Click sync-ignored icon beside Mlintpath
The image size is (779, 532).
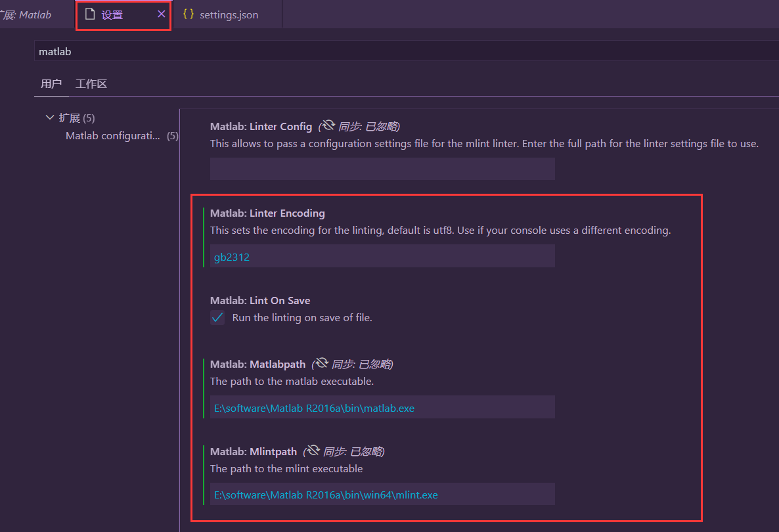(x=313, y=451)
